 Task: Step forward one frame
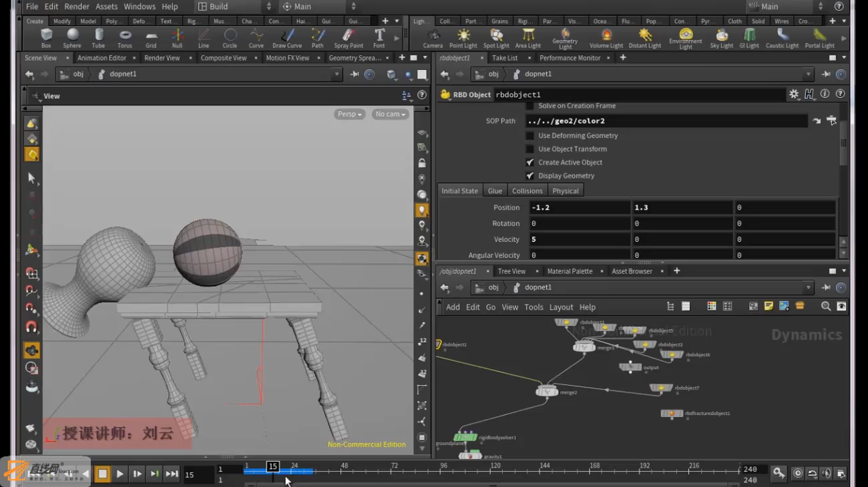pyautogui.click(x=137, y=474)
